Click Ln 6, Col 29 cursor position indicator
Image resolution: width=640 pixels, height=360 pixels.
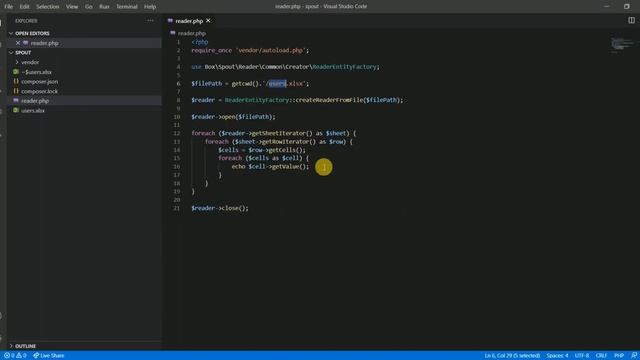pyautogui.click(x=512, y=356)
